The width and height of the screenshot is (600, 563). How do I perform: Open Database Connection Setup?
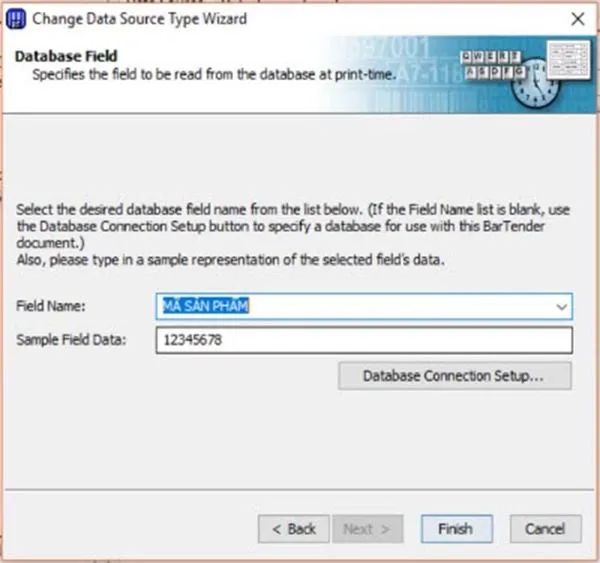(x=454, y=376)
